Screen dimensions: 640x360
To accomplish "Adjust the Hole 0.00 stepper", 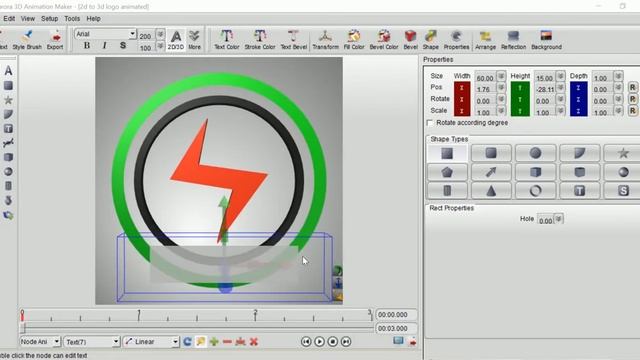I will (559, 219).
